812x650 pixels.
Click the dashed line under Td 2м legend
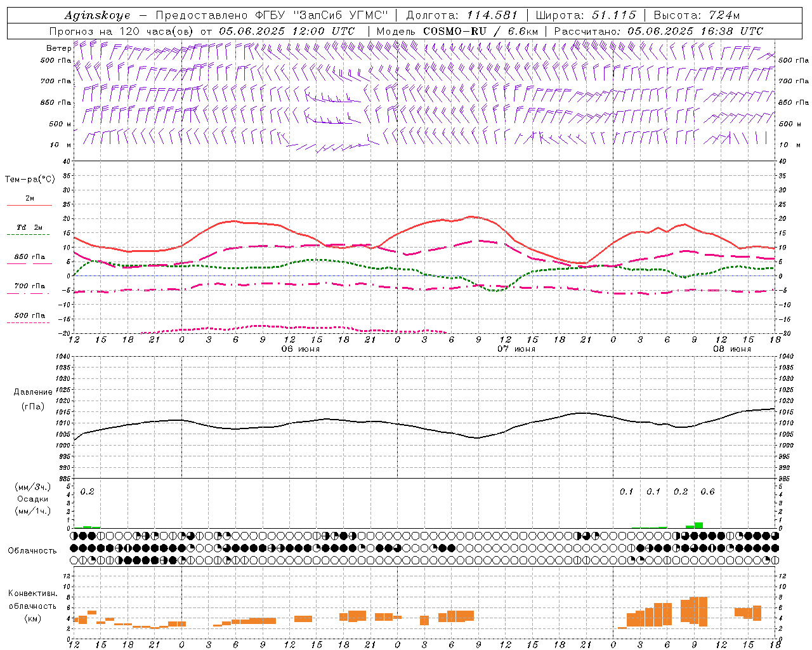pyautogui.click(x=29, y=234)
